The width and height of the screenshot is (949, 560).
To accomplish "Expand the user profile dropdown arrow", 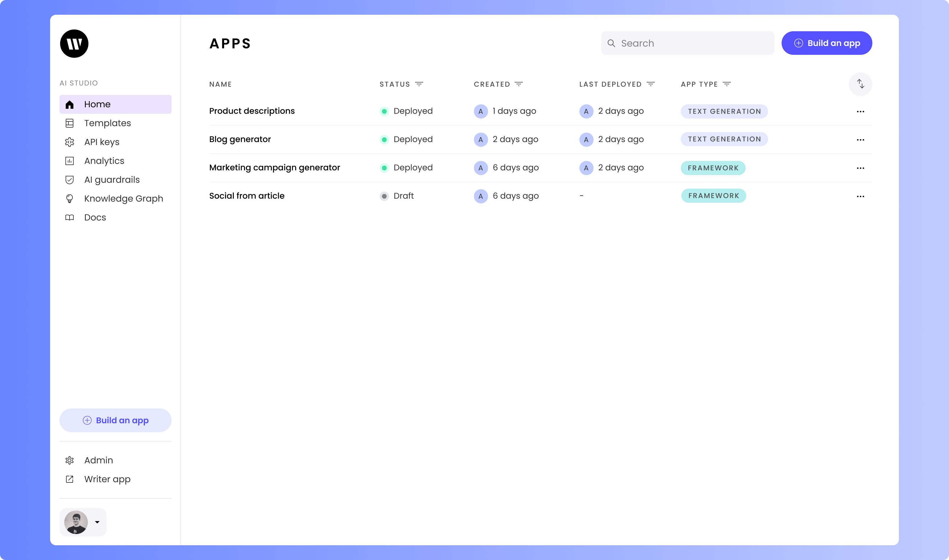I will (x=97, y=522).
